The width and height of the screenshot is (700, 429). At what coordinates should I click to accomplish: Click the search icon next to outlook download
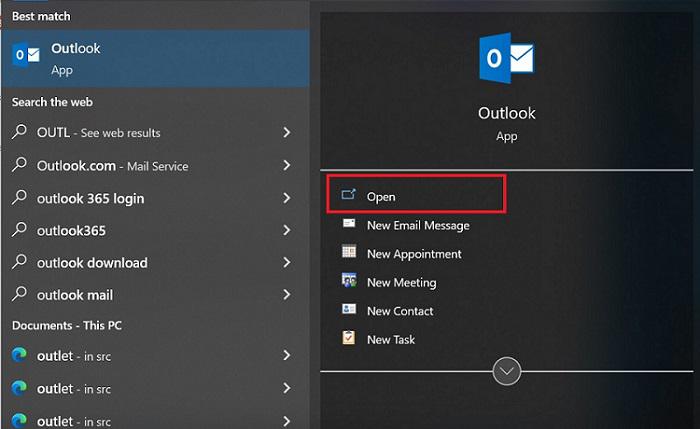point(19,262)
